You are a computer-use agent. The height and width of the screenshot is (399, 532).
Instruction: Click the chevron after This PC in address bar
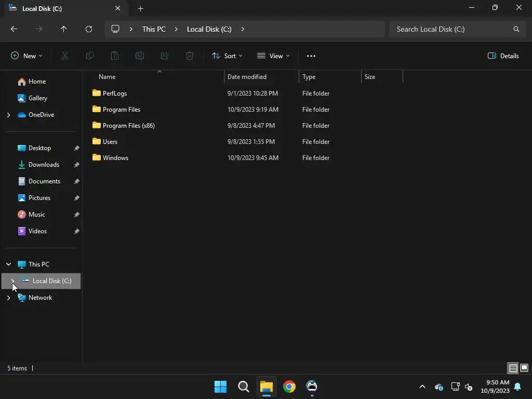pyautogui.click(x=176, y=29)
